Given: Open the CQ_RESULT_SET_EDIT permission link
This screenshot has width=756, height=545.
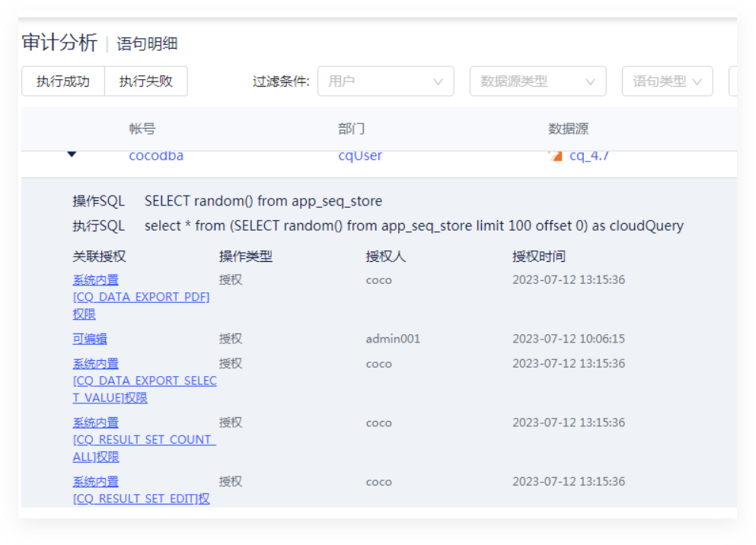Looking at the screenshot, I should tap(141, 490).
